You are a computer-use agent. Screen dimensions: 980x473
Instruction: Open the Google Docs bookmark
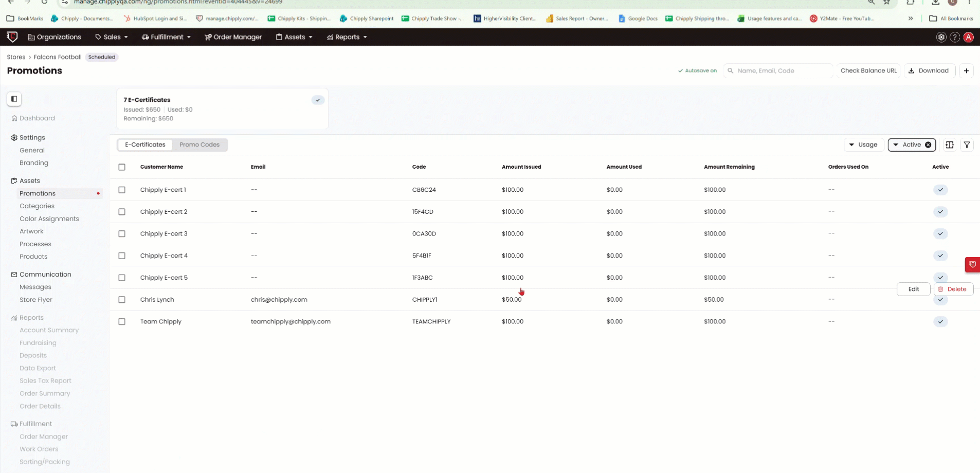[x=638, y=19]
